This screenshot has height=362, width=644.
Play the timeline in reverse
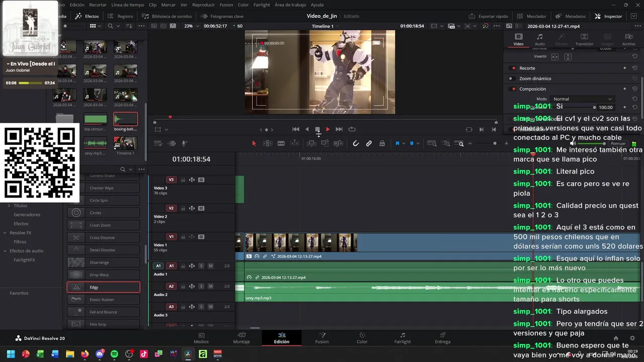click(307, 129)
